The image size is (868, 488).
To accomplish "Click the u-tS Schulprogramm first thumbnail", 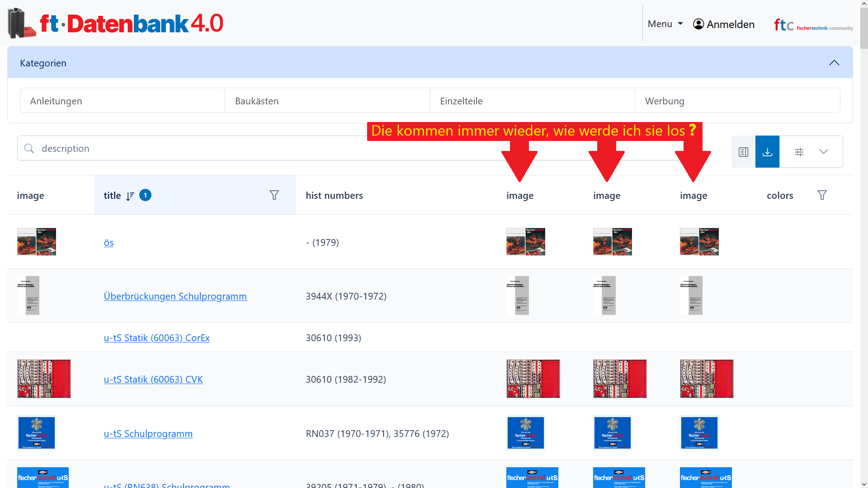I will [37, 432].
